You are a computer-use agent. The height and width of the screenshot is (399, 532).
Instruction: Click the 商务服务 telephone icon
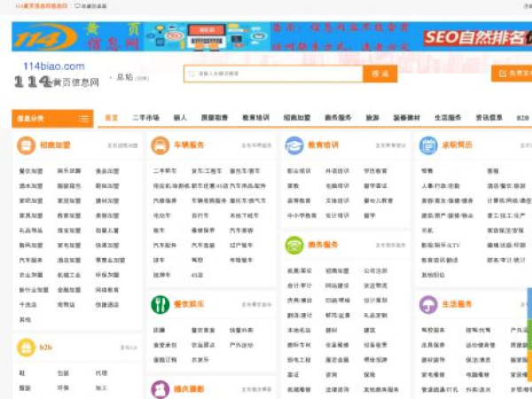pos(294,245)
